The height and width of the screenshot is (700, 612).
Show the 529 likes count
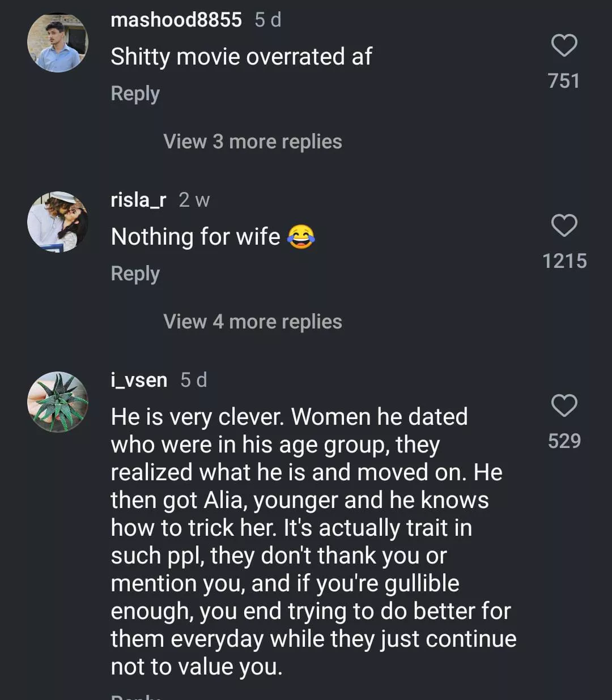pyautogui.click(x=564, y=441)
